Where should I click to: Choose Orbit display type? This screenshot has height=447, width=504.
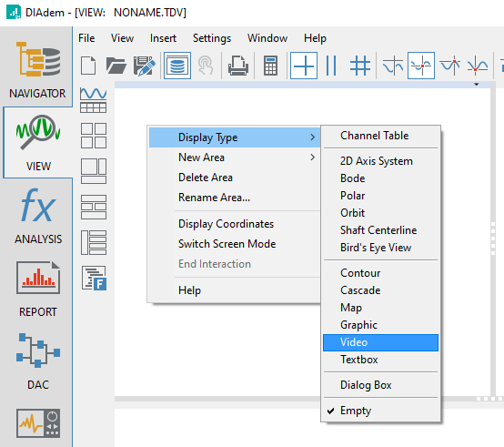380,213
